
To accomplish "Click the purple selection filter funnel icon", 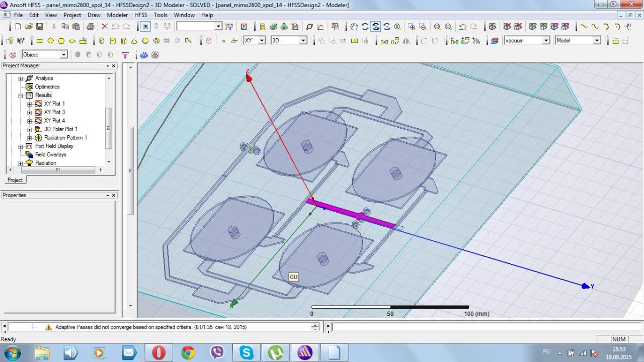I will pos(125,55).
